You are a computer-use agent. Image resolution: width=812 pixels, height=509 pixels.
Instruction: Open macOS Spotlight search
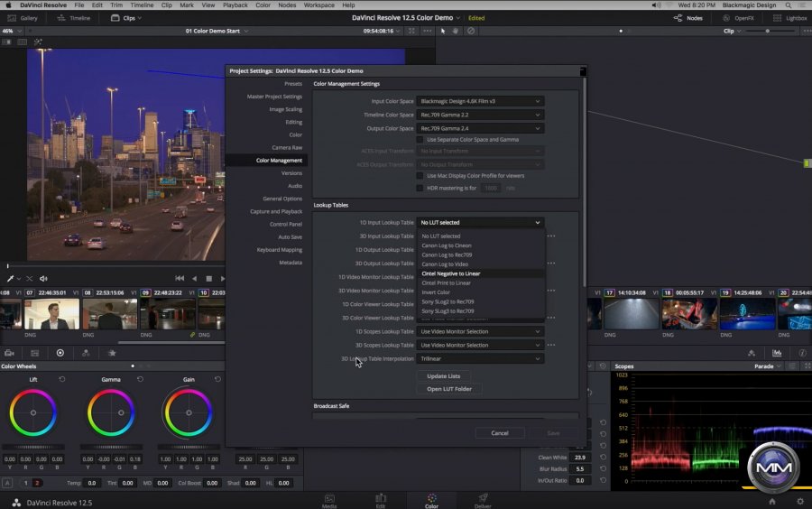(x=789, y=5)
